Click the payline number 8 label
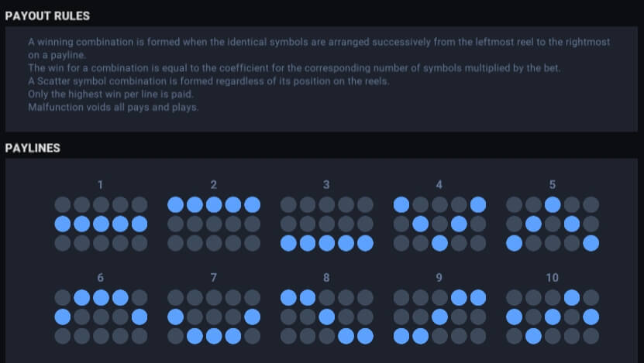 [326, 278]
